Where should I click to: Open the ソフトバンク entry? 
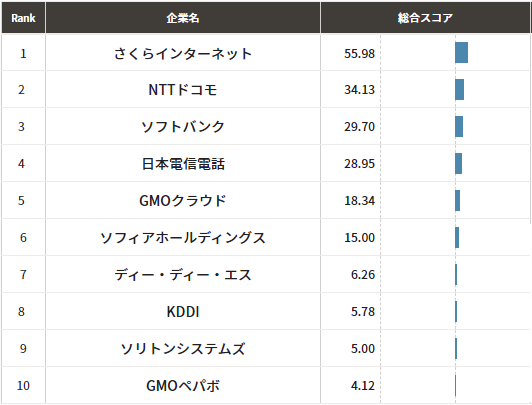coord(183,127)
